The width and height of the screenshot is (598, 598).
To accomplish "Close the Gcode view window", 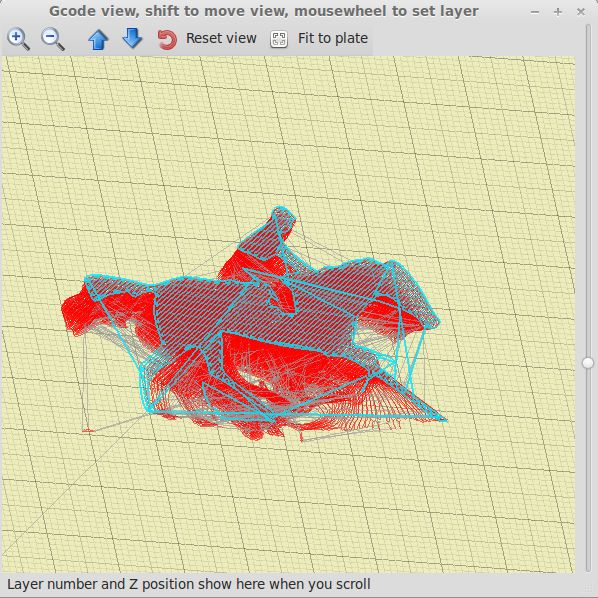I will coord(581,12).
